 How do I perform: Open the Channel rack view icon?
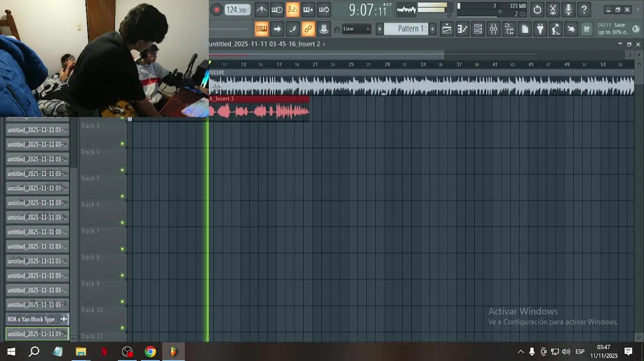(x=477, y=29)
